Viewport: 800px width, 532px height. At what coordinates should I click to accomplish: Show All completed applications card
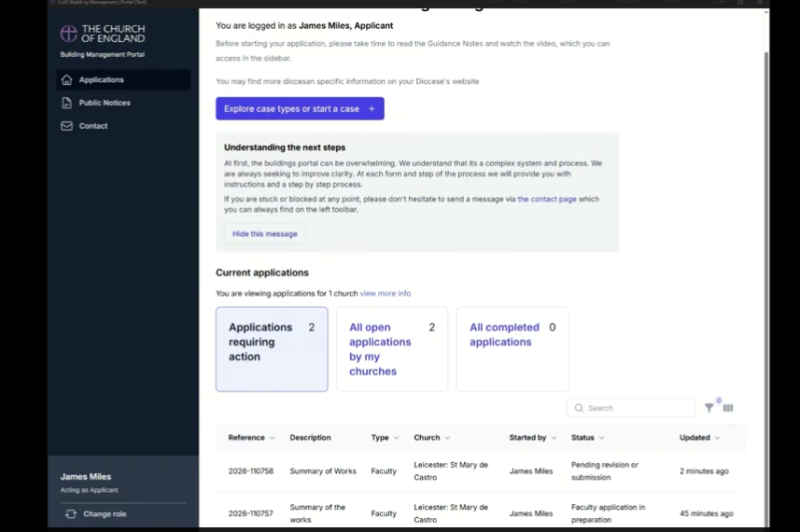click(512, 349)
